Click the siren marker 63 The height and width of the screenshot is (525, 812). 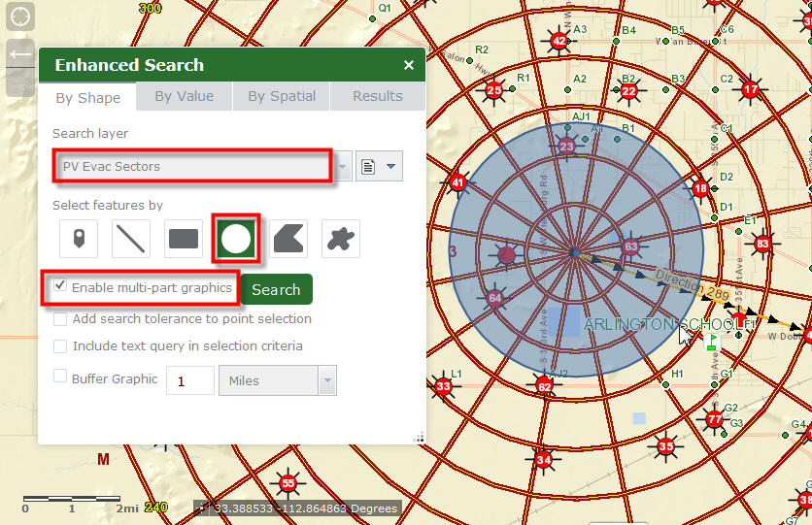point(630,246)
